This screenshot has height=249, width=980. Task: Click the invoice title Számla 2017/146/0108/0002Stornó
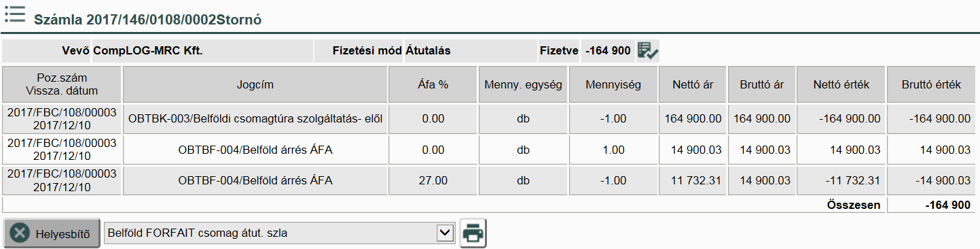(148, 20)
